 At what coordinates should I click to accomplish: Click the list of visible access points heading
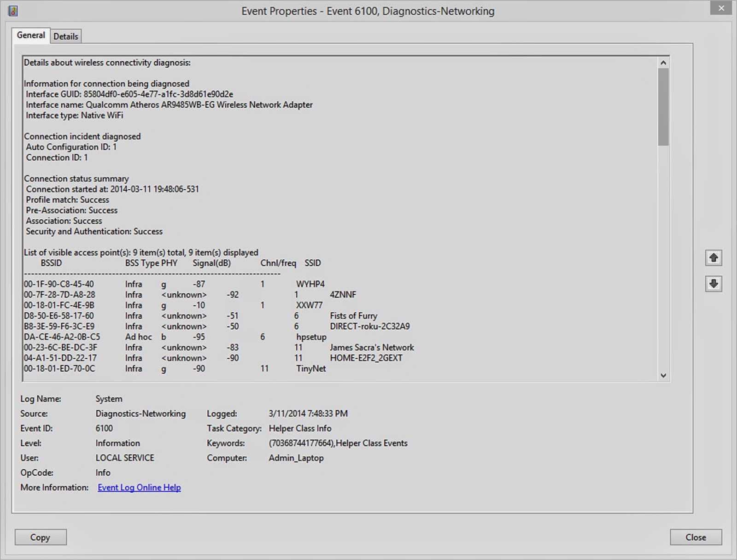(141, 252)
